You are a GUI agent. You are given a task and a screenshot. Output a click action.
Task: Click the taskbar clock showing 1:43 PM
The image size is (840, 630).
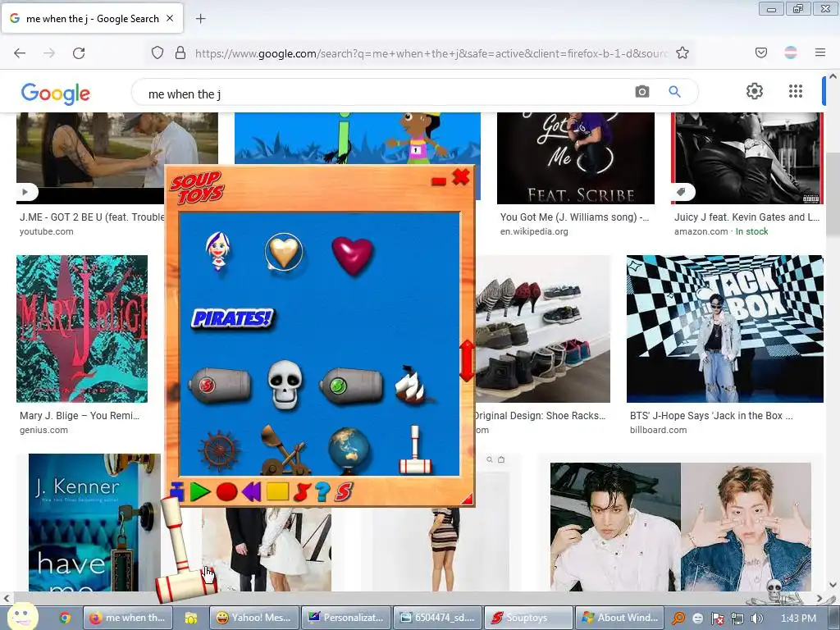pos(798,619)
